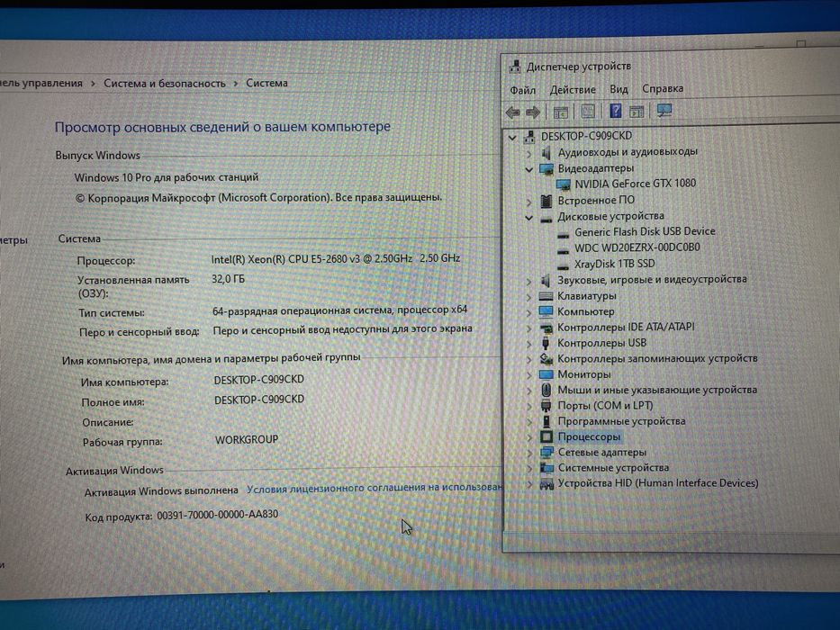This screenshot has height=630, width=840.
Task: Click the computer icon beside DESKTOP-C909CKD root node
Action: click(529, 137)
